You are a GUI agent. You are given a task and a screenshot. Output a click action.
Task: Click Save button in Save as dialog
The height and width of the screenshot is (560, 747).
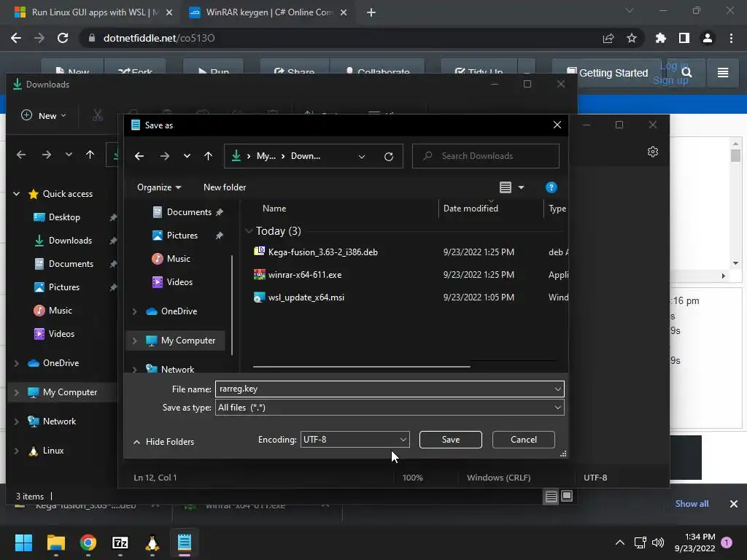[x=450, y=440]
